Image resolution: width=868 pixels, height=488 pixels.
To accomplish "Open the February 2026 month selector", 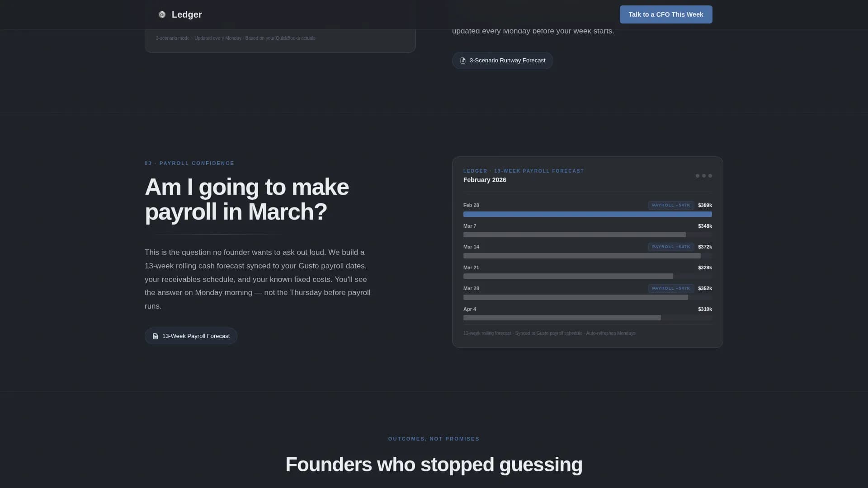I will [484, 180].
